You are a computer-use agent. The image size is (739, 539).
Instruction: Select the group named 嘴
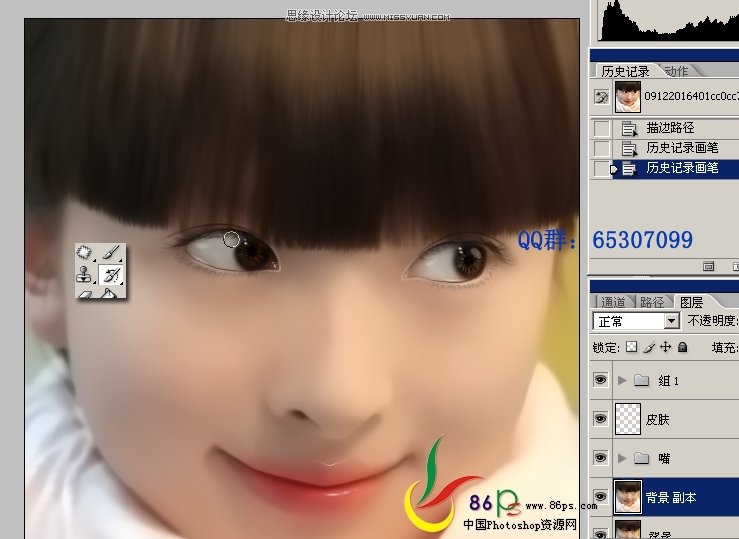click(664, 458)
